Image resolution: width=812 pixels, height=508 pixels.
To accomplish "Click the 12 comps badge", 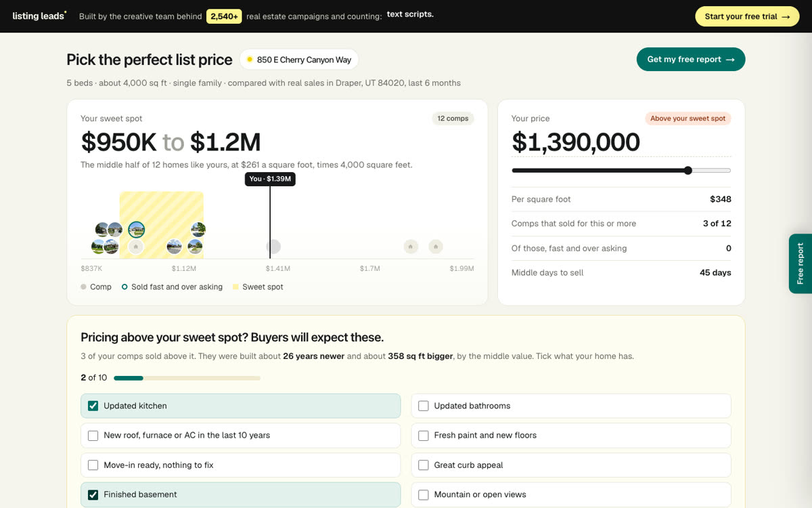I will click(x=453, y=119).
